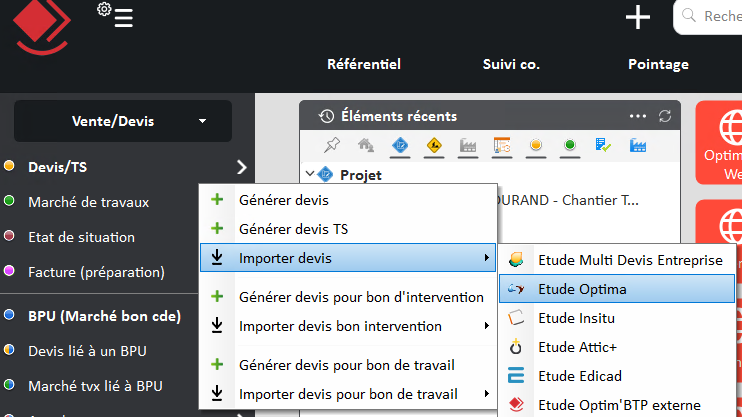This screenshot has height=417, width=742.
Task: Choose Importer devis bon intervention
Action: click(348, 326)
